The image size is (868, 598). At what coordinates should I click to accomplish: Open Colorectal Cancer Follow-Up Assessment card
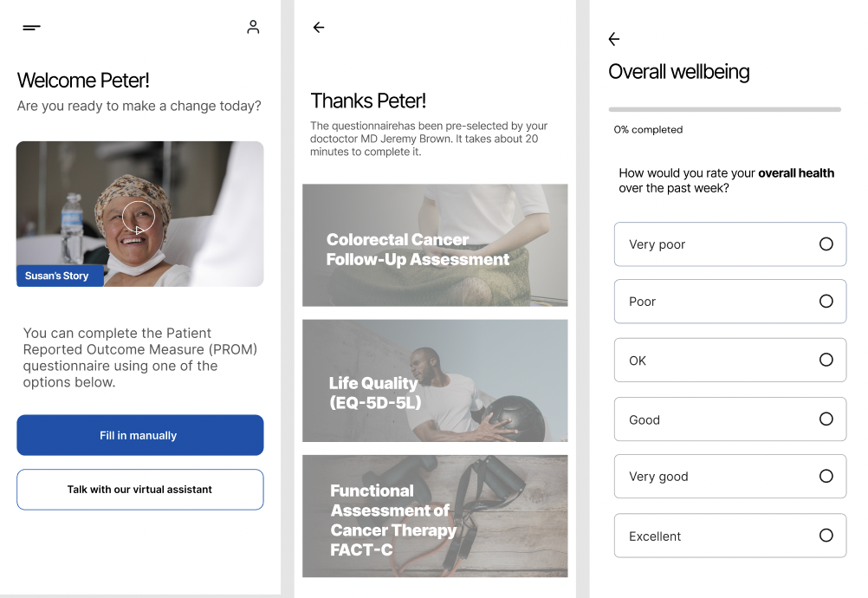pos(435,245)
